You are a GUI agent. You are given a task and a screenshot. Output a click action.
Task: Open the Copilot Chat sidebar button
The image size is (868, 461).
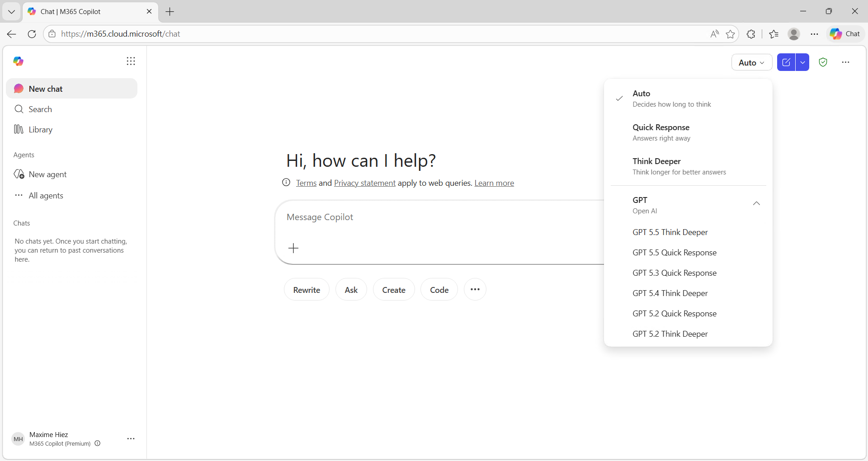coord(845,34)
